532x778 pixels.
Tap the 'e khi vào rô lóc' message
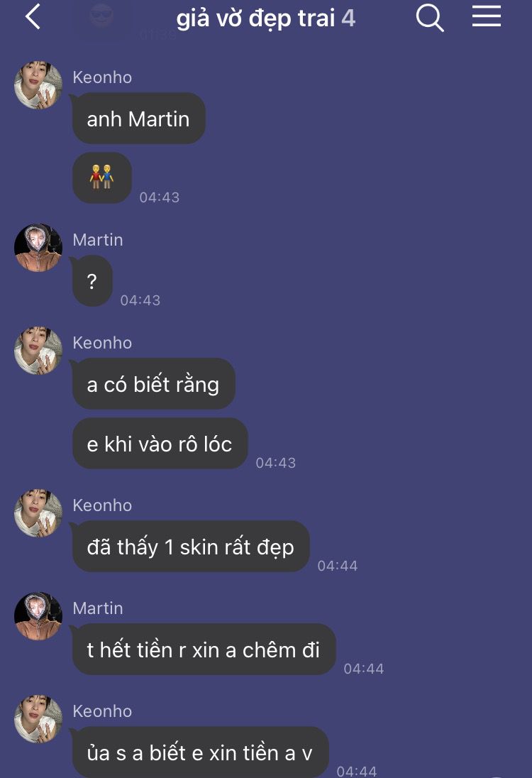[160, 444]
